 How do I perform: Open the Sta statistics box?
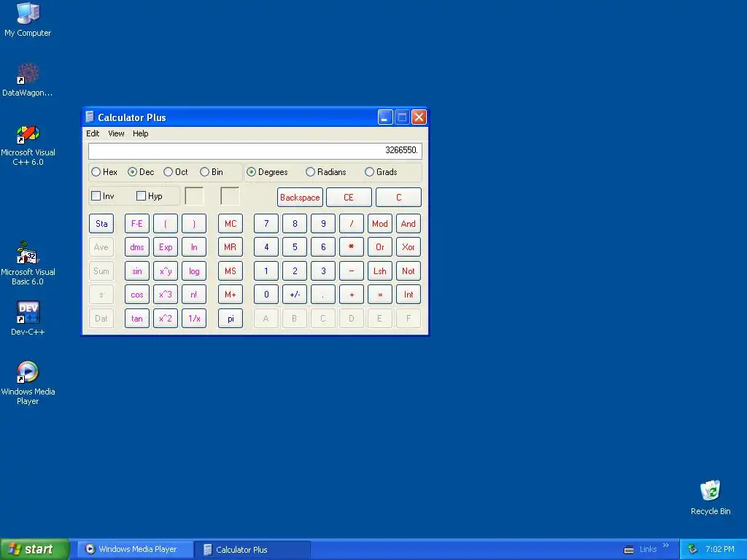[101, 223]
